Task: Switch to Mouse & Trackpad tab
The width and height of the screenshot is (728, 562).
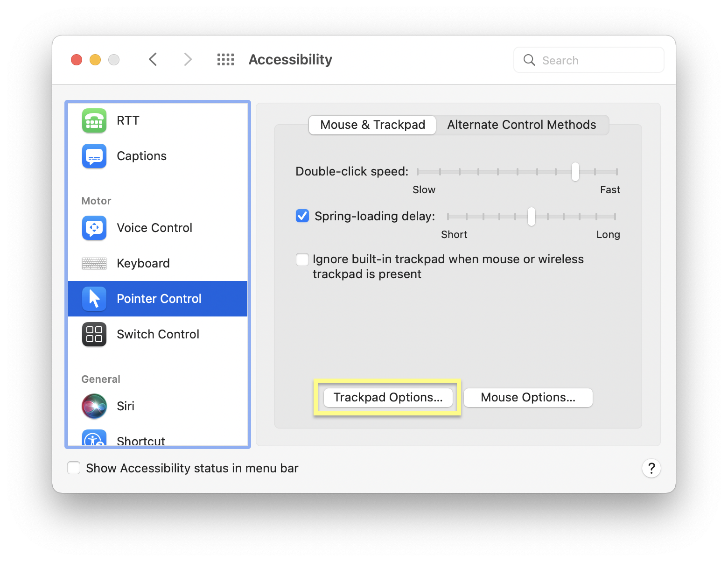Action: click(372, 125)
